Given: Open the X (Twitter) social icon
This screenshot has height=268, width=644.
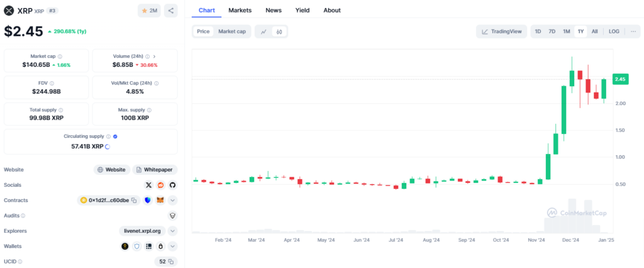Looking at the screenshot, I should pyautogui.click(x=148, y=185).
